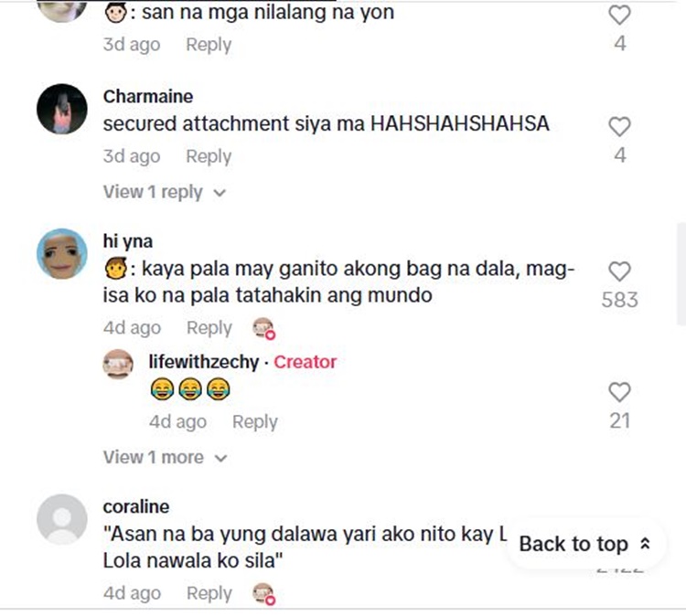Like the topmost comment with 4 likes
This screenshot has height=616, width=686.
click(x=619, y=16)
